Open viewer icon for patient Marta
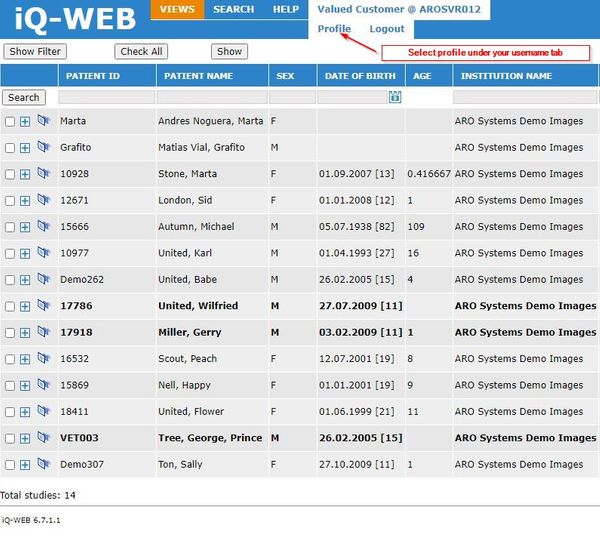Viewport: 600px width, 537px height. click(x=44, y=121)
